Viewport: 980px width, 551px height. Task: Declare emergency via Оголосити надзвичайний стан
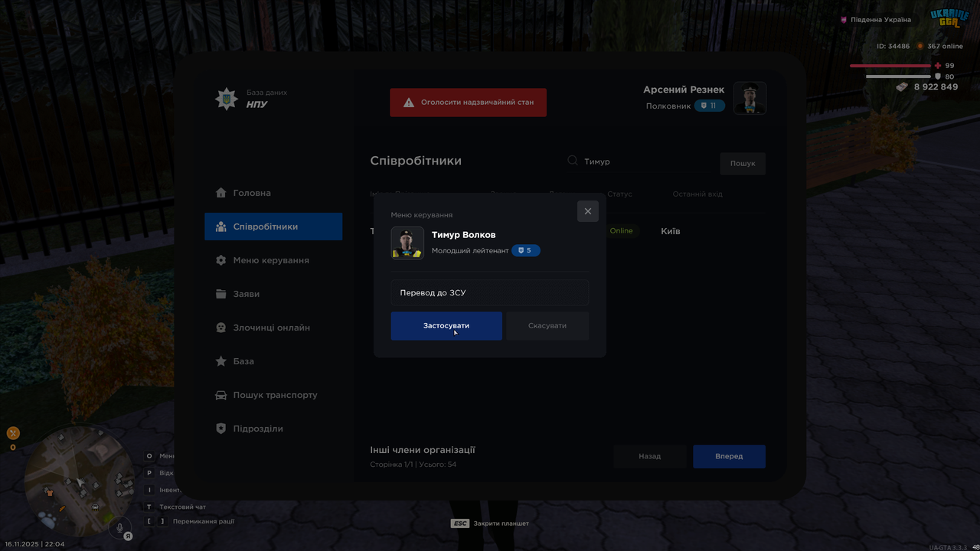(469, 103)
